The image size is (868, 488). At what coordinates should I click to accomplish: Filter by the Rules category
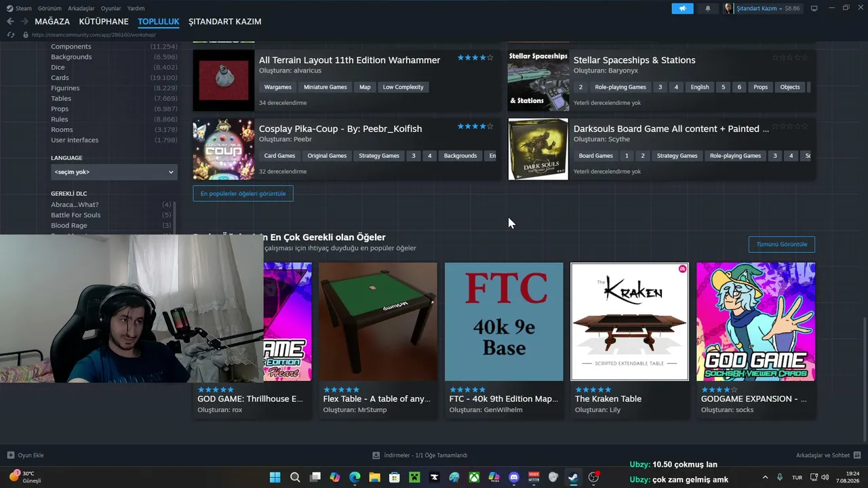60,119
